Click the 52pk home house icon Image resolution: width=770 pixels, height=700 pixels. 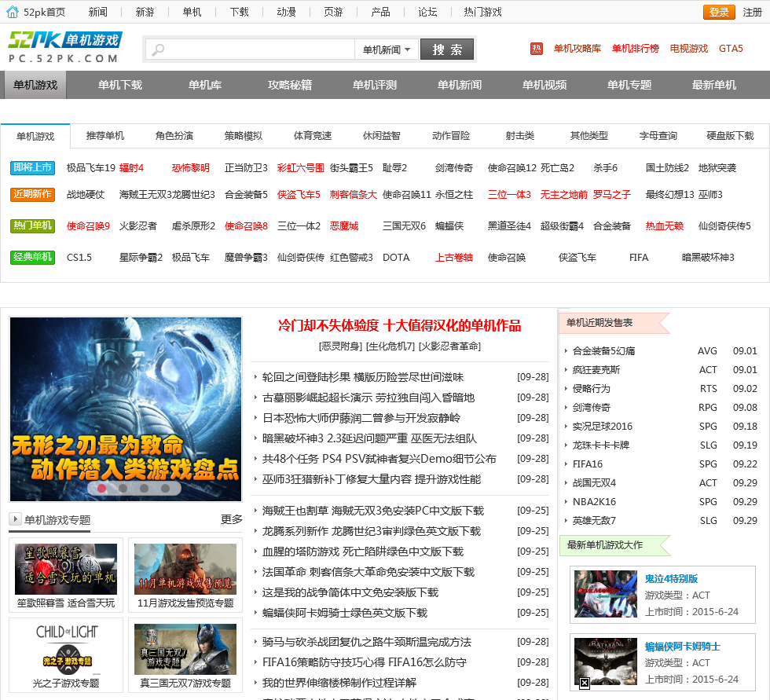click(13, 11)
